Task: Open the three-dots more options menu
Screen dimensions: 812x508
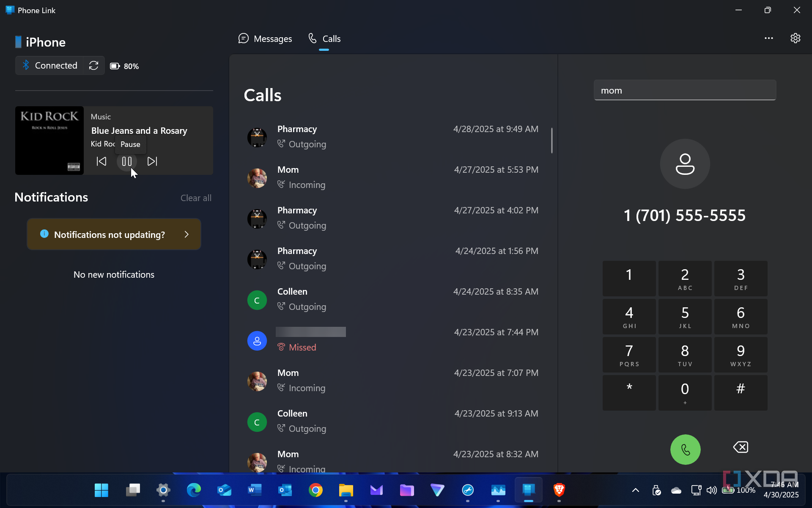Action: (x=768, y=38)
